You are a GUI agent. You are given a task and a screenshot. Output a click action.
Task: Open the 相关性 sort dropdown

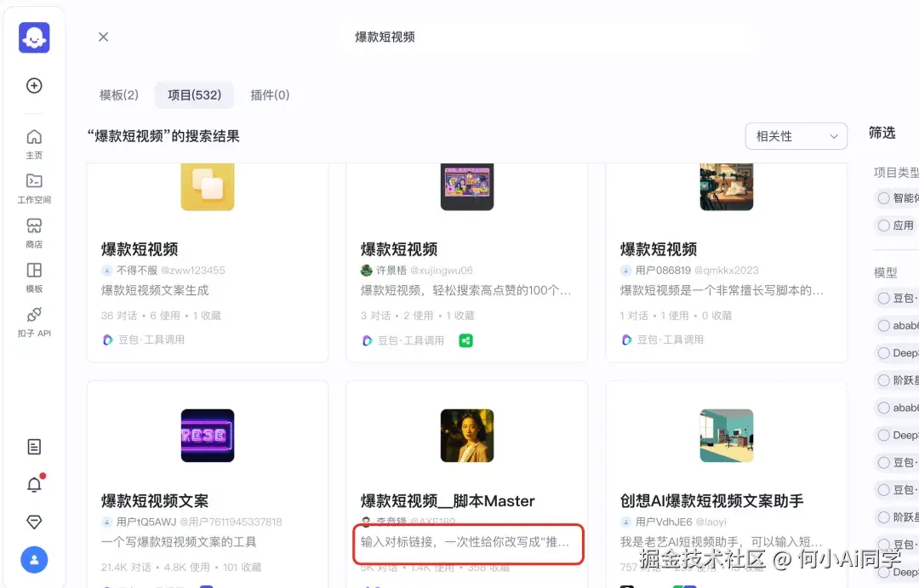point(796,135)
